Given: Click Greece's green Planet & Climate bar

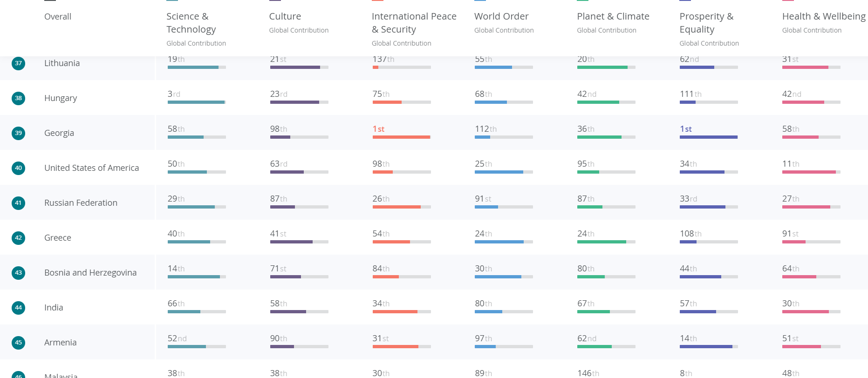Looking at the screenshot, I should click(606, 242).
